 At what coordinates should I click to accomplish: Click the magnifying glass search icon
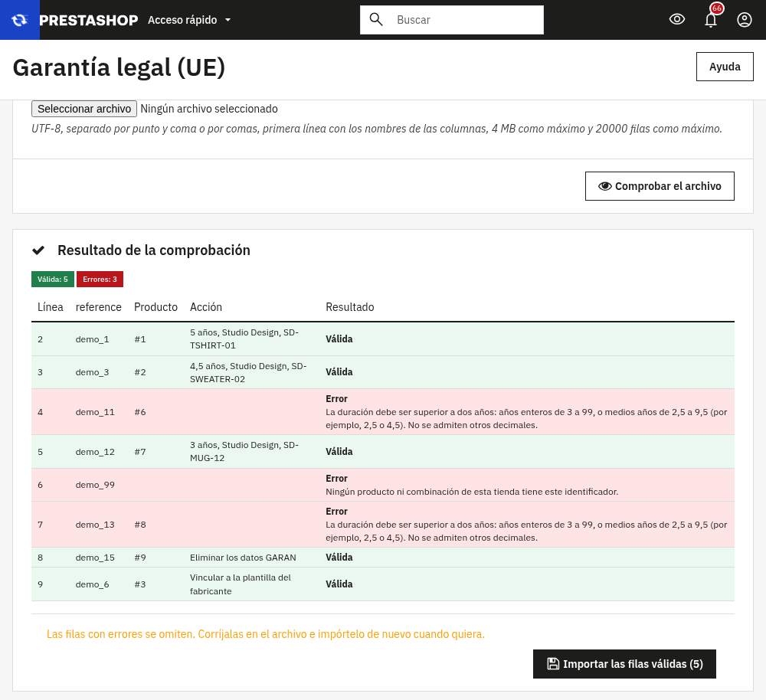pyautogui.click(x=375, y=20)
